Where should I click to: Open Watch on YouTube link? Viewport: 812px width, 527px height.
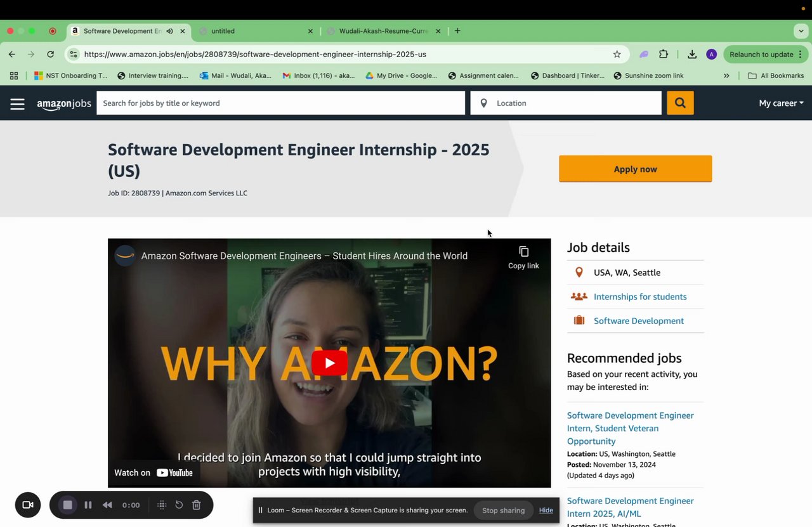point(154,472)
